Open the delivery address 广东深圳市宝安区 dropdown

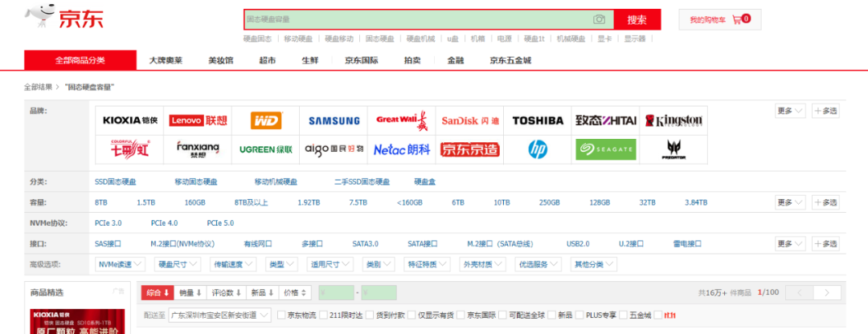219,316
